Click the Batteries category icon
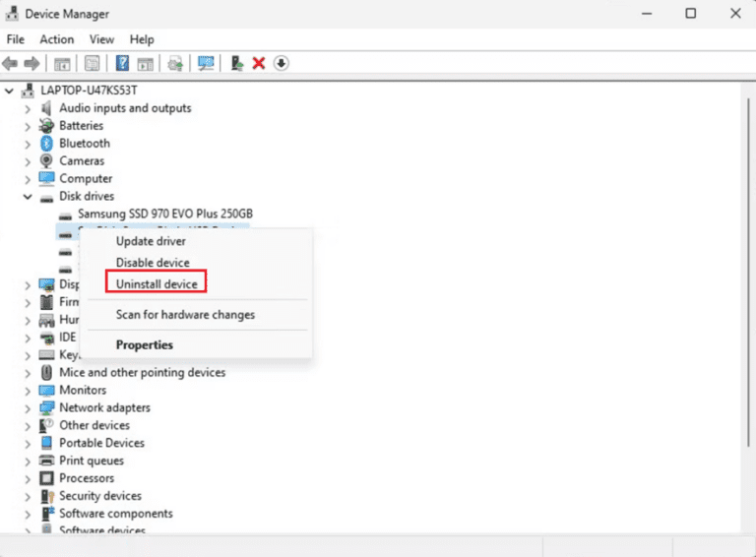Viewport: 756px width, 557px height. pos(46,126)
